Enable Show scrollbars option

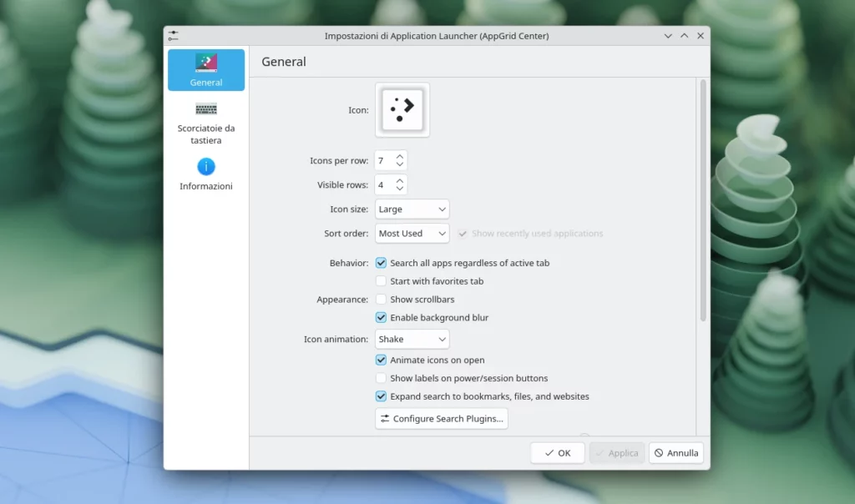[x=381, y=300]
